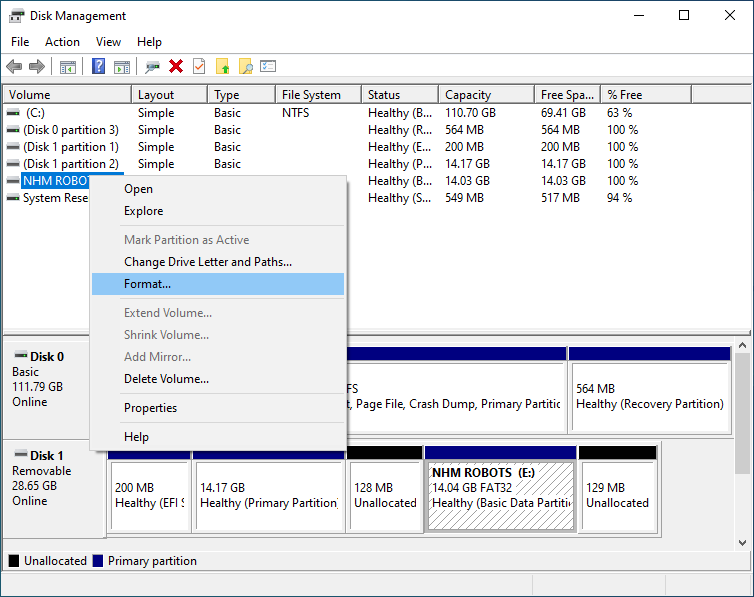Choose Open in the context menu
The image size is (754, 597).
(218, 189)
